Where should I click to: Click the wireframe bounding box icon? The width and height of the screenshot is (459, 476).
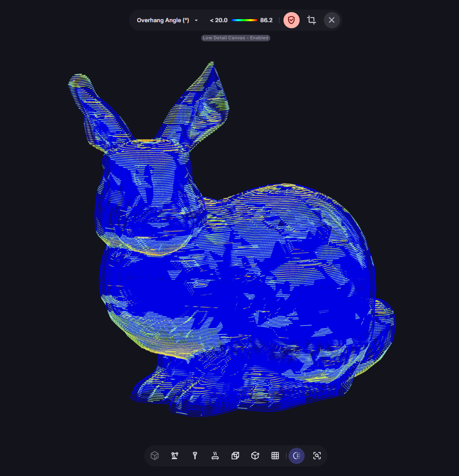235,456
